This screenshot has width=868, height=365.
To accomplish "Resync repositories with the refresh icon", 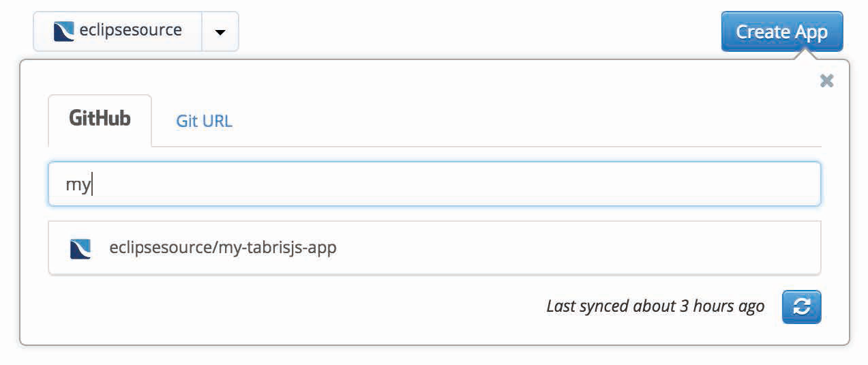I will (x=801, y=307).
